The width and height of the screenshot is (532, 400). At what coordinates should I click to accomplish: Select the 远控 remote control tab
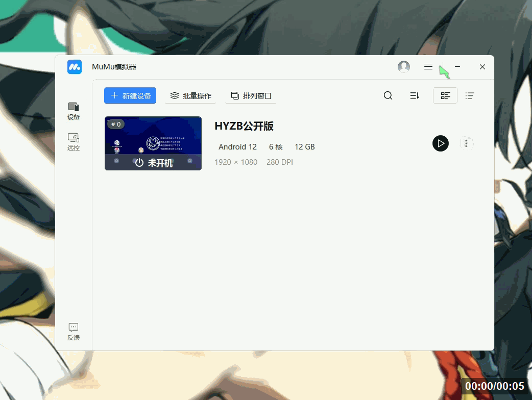(74, 142)
